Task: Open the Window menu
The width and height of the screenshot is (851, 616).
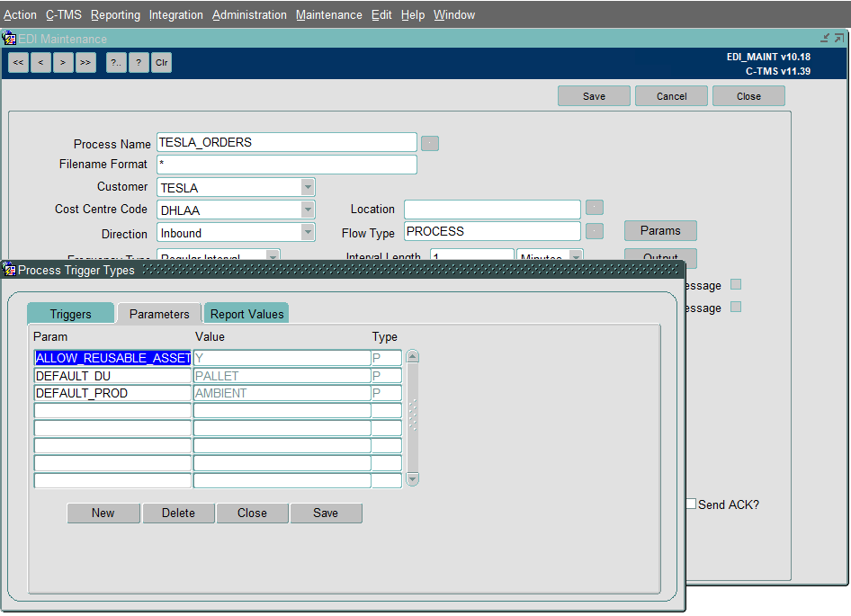Action: pos(454,14)
